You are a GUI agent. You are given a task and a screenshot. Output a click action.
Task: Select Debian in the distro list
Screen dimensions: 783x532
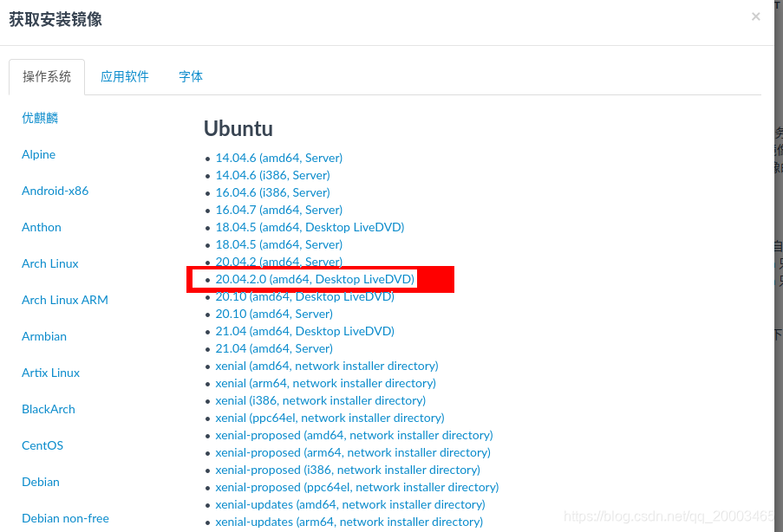pos(41,482)
